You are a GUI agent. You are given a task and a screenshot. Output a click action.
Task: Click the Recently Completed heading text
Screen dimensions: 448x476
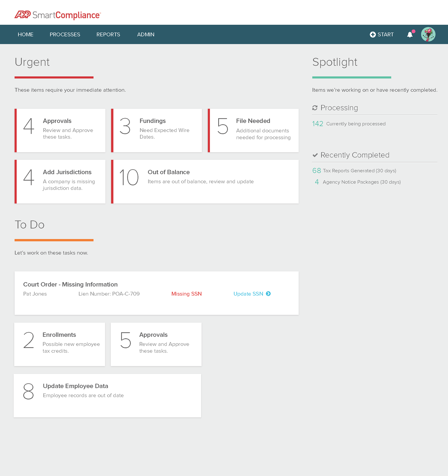(x=355, y=155)
